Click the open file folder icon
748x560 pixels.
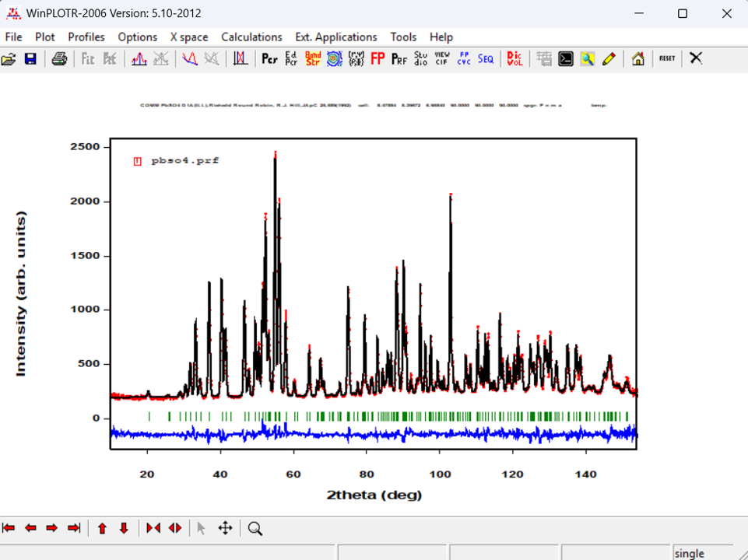9,59
